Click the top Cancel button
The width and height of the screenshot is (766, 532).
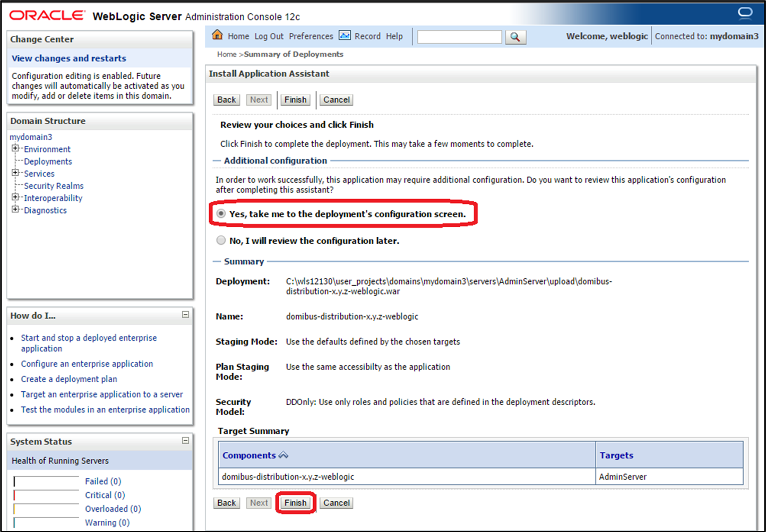tap(337, 100)
